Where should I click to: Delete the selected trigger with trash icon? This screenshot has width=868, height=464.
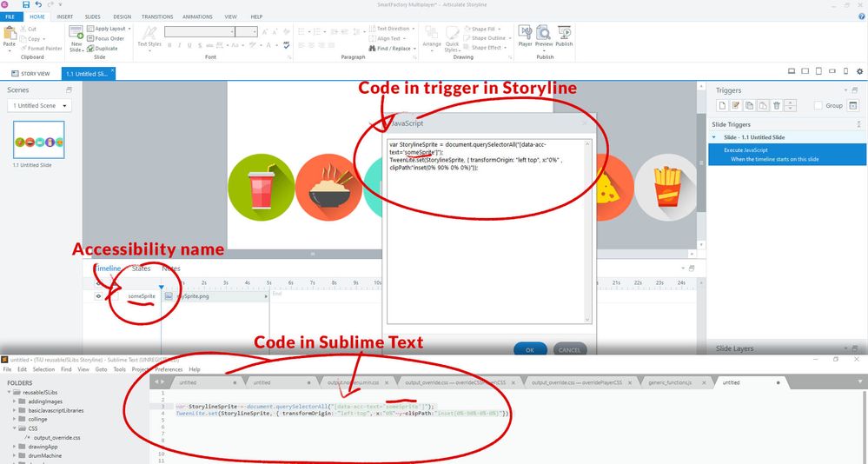pyautogui.click(x=777, y=105)
